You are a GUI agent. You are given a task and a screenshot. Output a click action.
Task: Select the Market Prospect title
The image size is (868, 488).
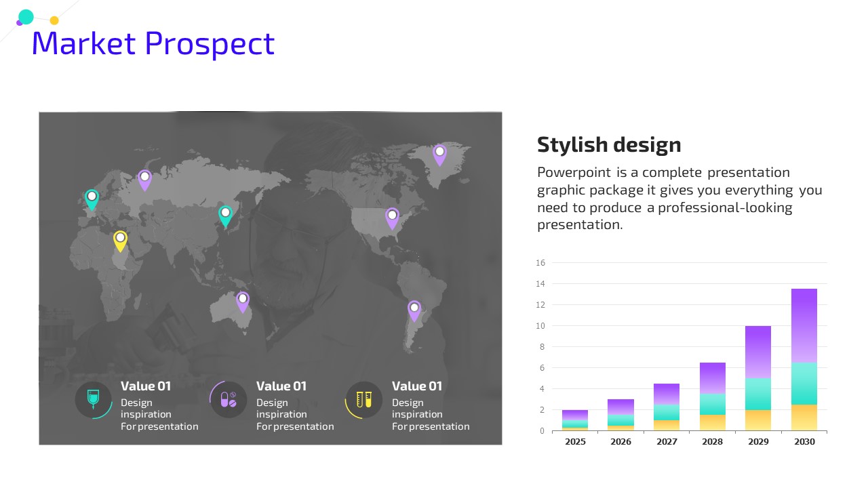point(153,43)
